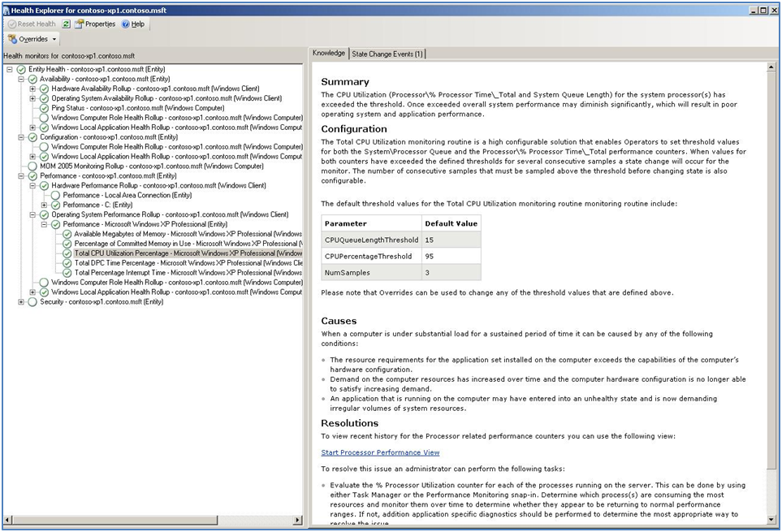Click the Reset Health toolbar button
The width and height of the screenshot is (782, 532).
coord(32,24)
